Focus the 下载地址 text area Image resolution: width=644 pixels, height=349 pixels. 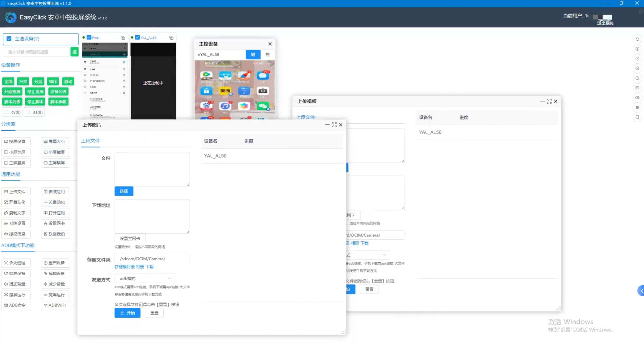pos(152,216)
